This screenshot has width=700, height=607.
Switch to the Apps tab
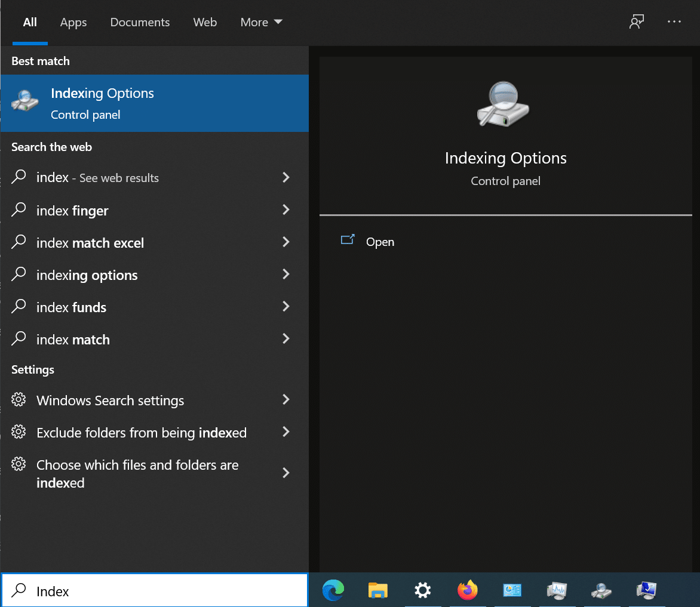tap(73, 22)
